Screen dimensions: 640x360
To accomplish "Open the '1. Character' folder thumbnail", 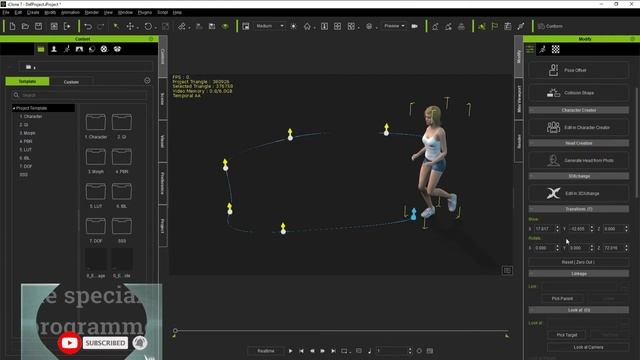I will coord(96,122).
